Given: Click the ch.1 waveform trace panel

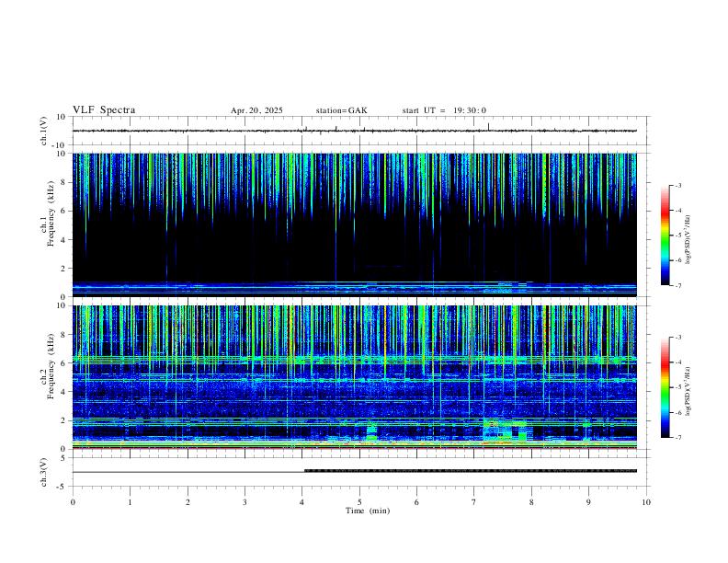Looking at the screenshot, I should (x=361, y=131).
